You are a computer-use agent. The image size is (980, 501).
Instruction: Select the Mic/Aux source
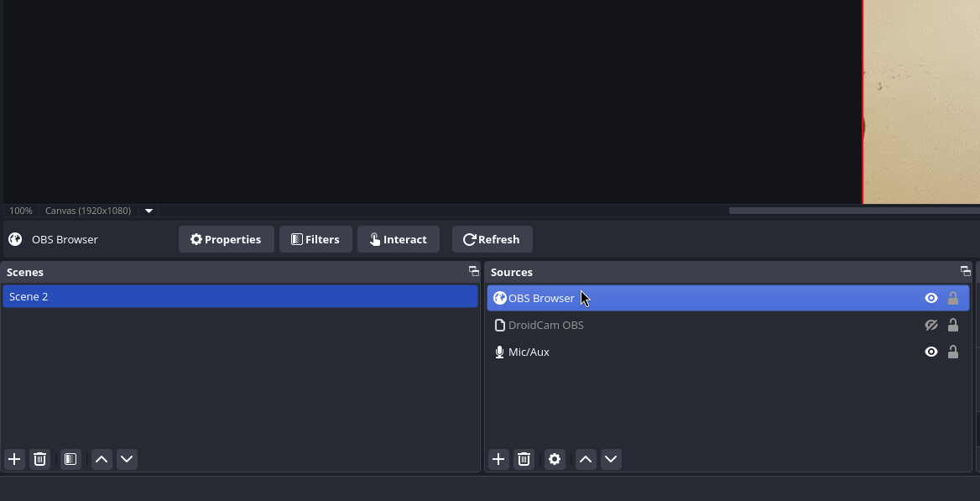pyautogui.click(x=728, y=352)
